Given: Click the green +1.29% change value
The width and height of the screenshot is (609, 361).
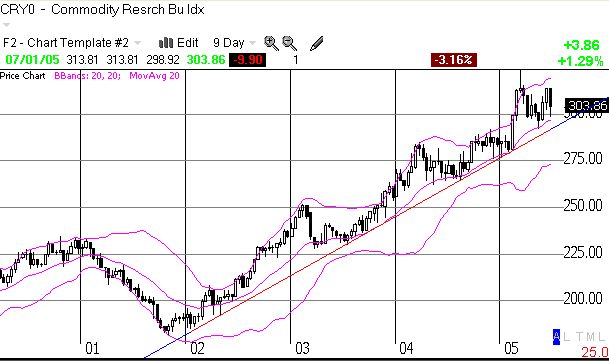Looking at the screenshot, I should (580, 61).
